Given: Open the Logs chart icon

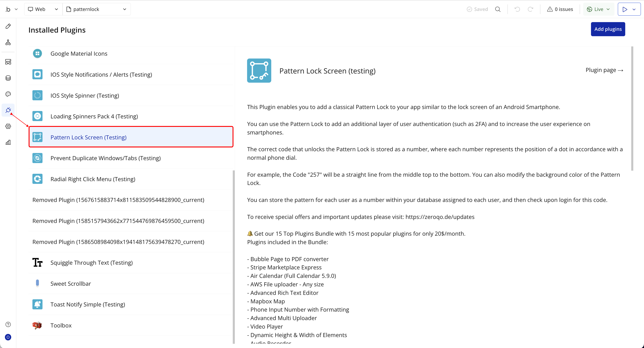Looking at the screenshot, I should click(x=8, y=142).
